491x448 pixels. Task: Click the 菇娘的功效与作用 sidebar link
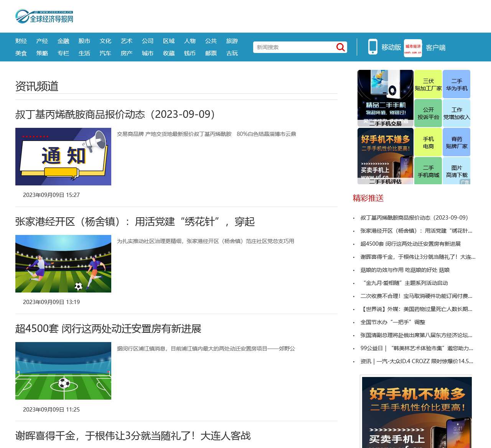[x=405, y=270]
